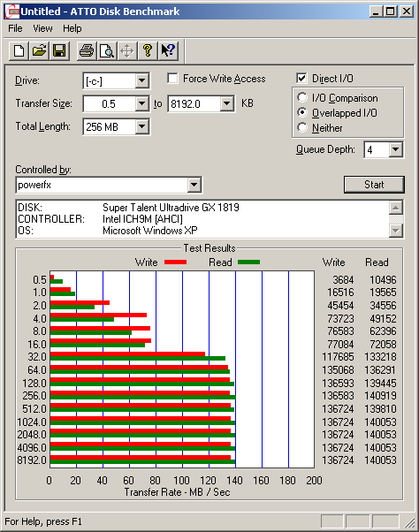Expand the Drive dropdown
Viewport: 419px width, 532px height.
click(141, 80)
